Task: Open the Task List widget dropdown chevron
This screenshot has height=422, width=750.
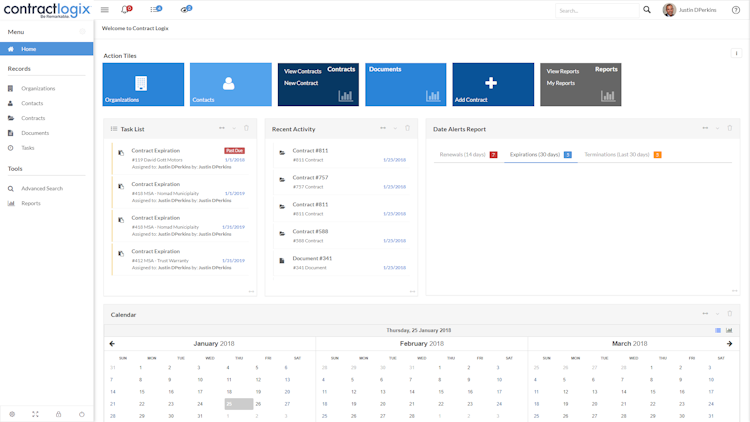Action: click(234, 128)
